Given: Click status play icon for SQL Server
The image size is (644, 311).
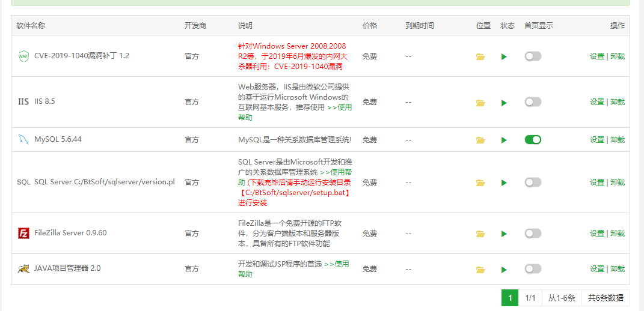Looking at the screenshot, I should (x=504, y=183).
